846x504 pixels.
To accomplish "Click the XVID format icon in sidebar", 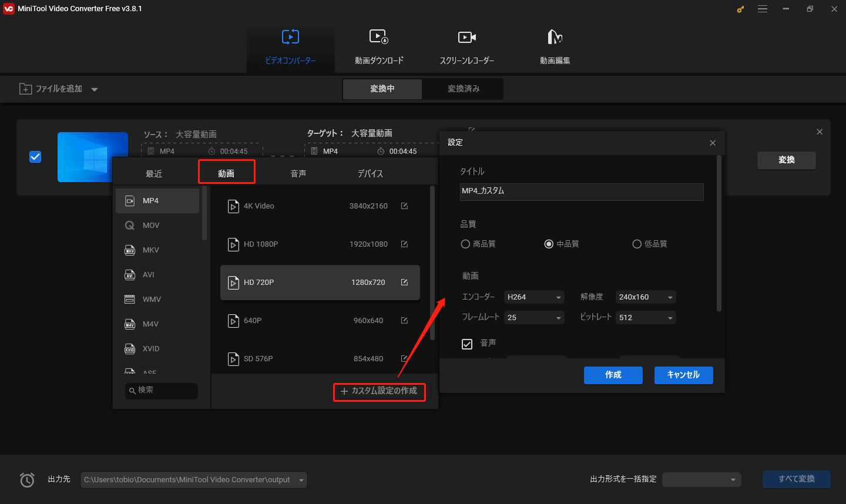I will (130, 349).
